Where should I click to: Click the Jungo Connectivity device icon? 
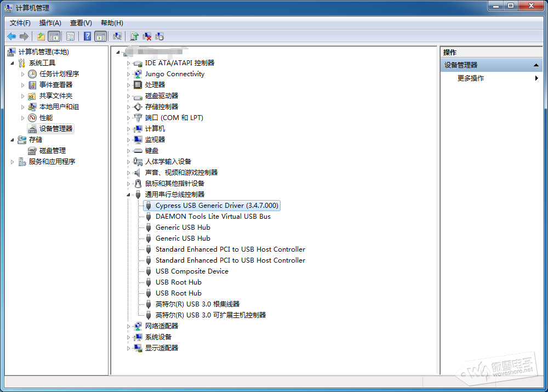tap(138, 74)
